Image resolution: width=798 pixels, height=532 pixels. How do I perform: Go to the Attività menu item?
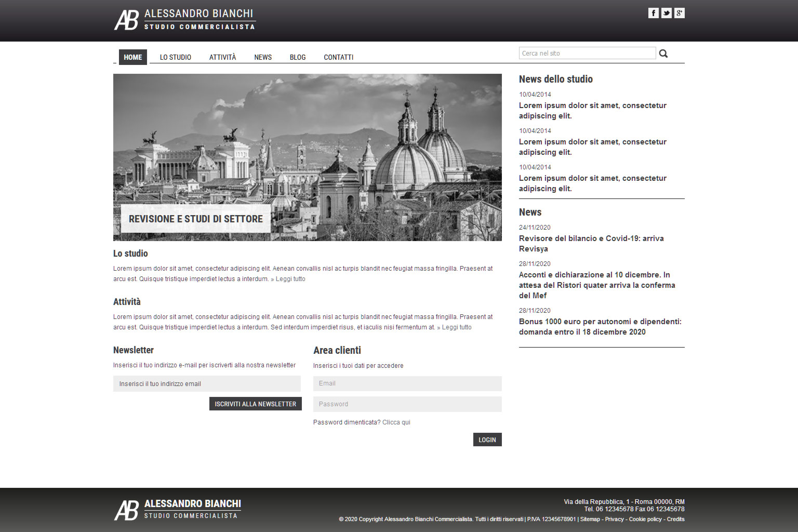click(x=222, y=57)
